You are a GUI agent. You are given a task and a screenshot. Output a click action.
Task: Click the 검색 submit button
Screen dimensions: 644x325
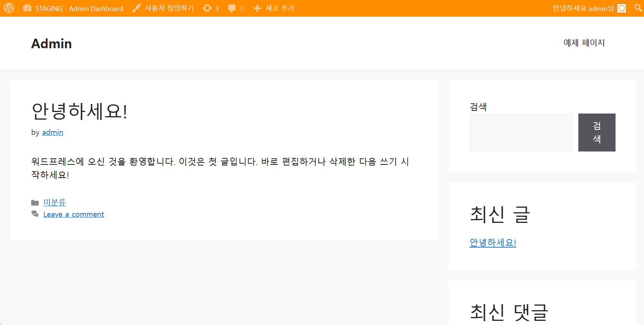point(597,133)
